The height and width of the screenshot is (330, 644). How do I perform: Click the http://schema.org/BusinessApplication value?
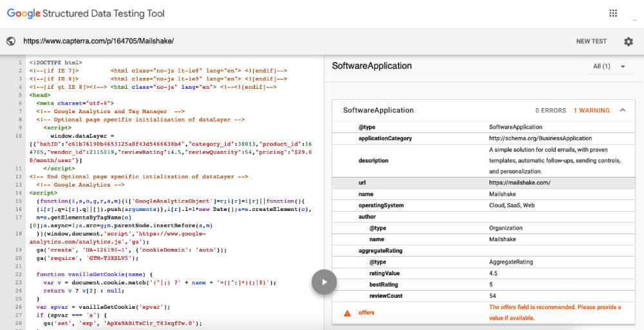point(540,138)
